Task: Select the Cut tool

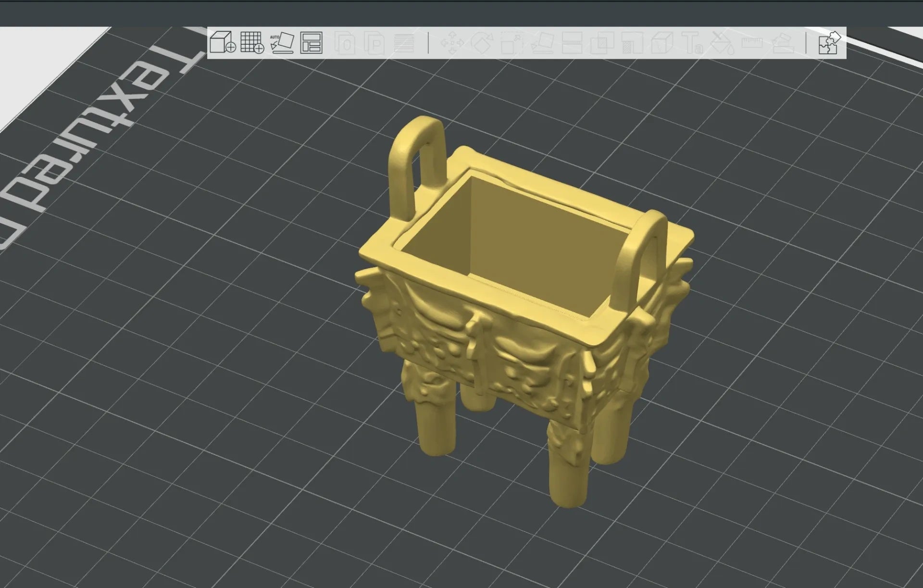Action: 572,43
